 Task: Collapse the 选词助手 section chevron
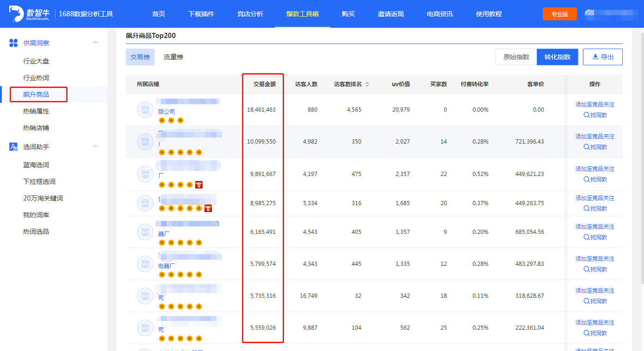(95, 146)
